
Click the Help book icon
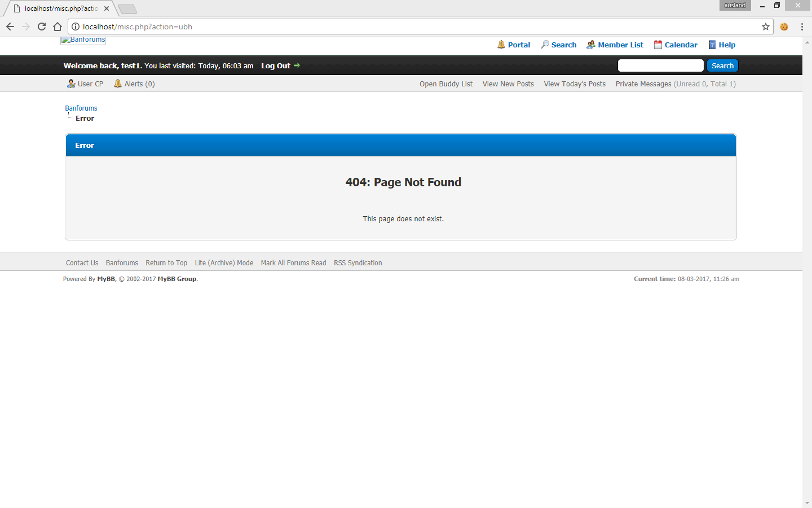(712, 45)
